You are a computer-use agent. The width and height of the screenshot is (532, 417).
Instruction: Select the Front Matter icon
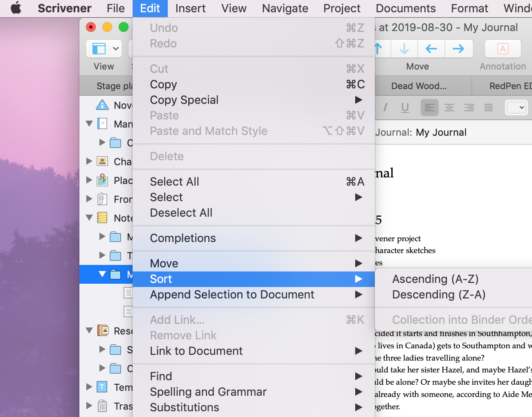(102, 199)
